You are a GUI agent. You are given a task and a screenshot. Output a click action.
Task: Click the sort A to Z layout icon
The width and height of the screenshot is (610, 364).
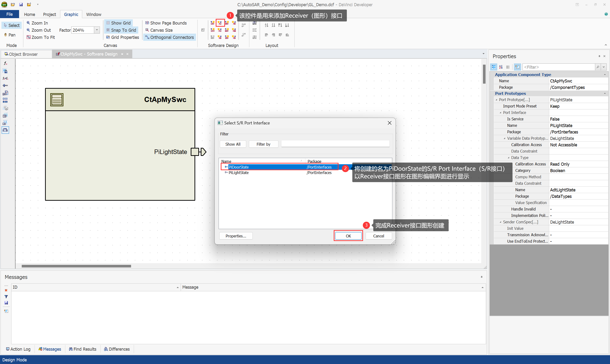click(x=266, y=25)
